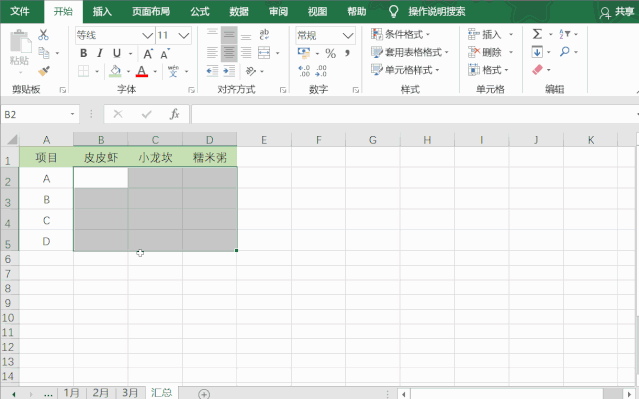Switch to 视图 ribbon tab
This screenshot has height=399, width=639.
317,11
